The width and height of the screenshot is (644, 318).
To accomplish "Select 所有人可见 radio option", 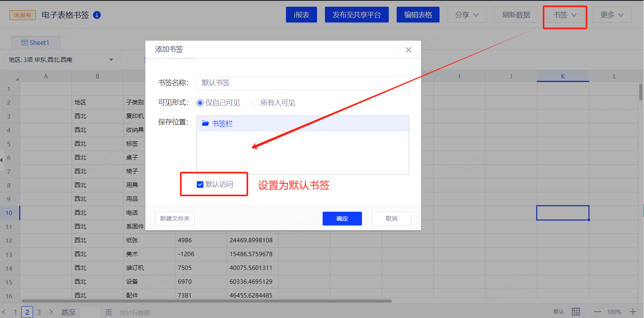I will click(x=255, y=103).
